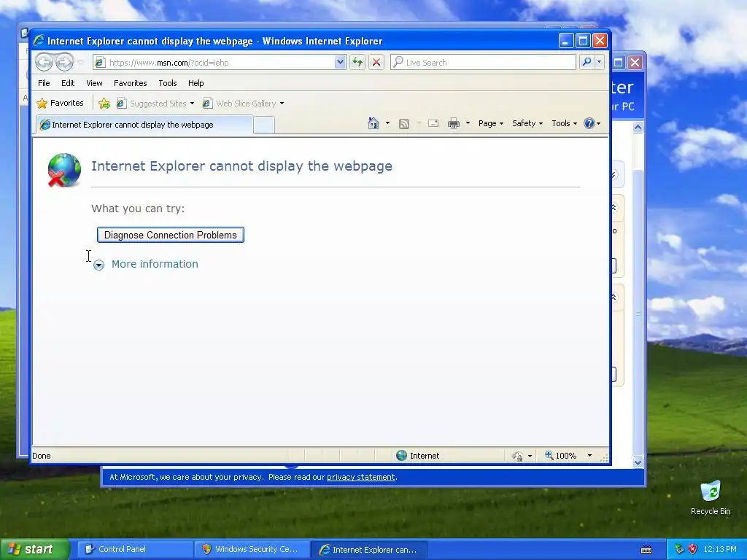Click the Protected Mode lock status icon

[517, 456]
